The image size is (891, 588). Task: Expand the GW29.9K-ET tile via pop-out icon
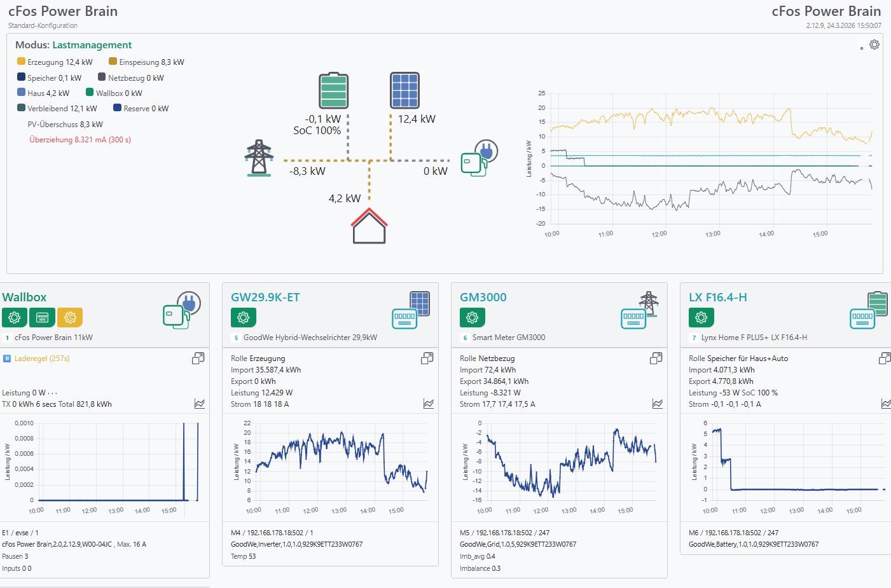click(427, 359)
